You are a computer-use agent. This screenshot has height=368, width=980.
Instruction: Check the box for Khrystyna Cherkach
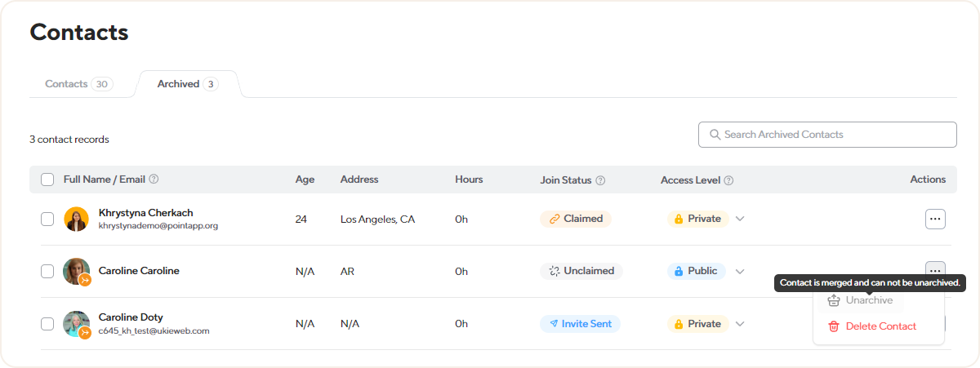[47, 219]
